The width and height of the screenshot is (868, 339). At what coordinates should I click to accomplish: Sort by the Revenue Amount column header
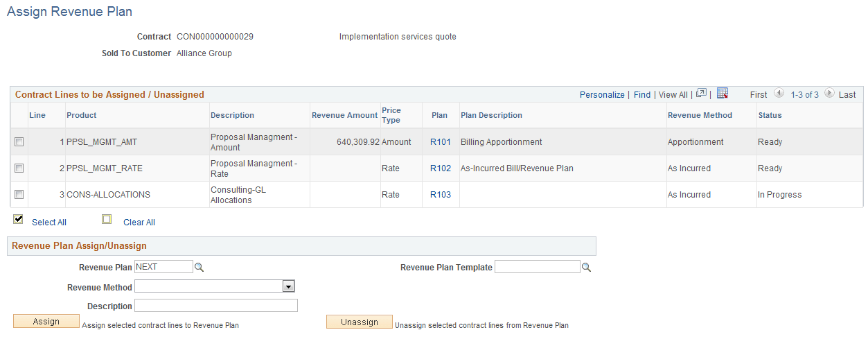point(345,115)
